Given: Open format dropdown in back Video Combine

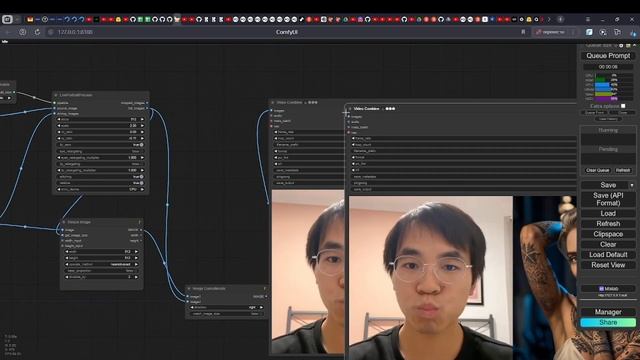Looking at the screenshot, I should point(309,151).
